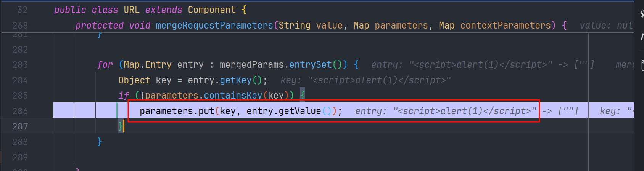Image resolution: width=644 pixels, height=171 pixels.
Task: Click gutter line number 287
Action: point(20,126)
